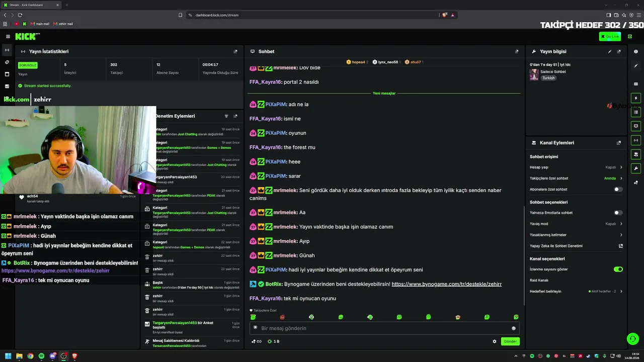Open Spotify from taskbar

pyautogui.click(x=41, y=356)
